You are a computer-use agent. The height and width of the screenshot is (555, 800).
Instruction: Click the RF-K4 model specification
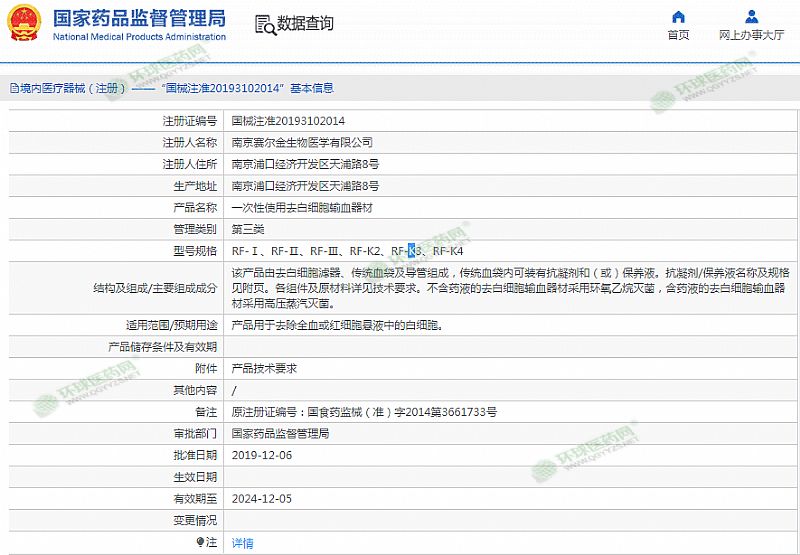pos(448,251)
